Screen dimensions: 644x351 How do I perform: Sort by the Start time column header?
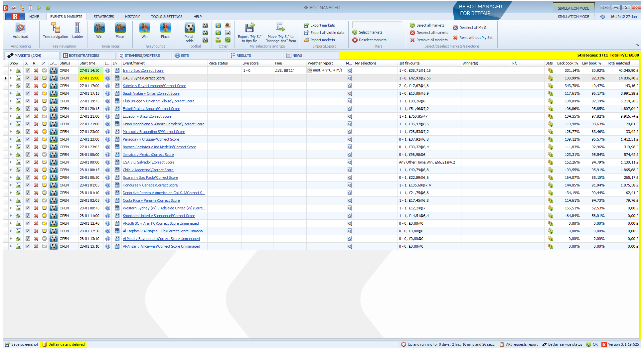(x=90, y=63)
